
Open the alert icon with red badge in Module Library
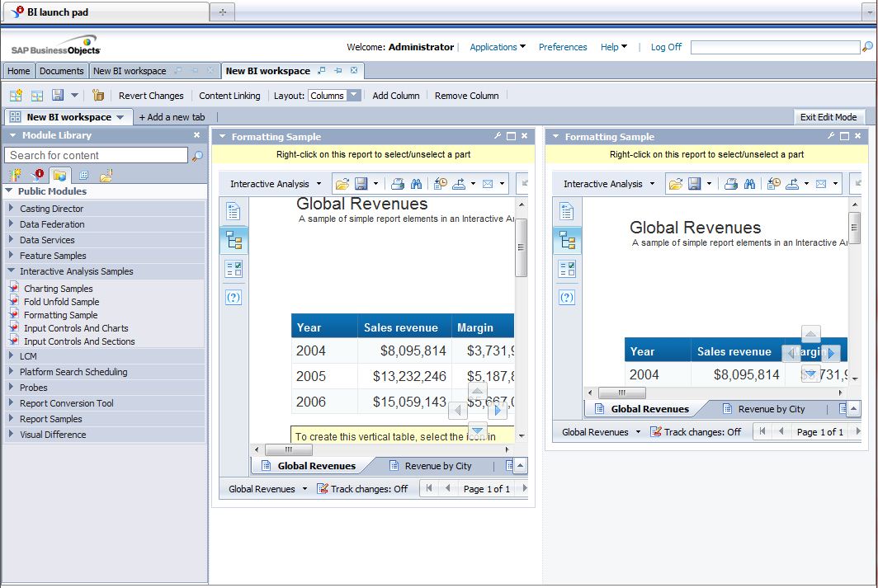coord(38,175)
